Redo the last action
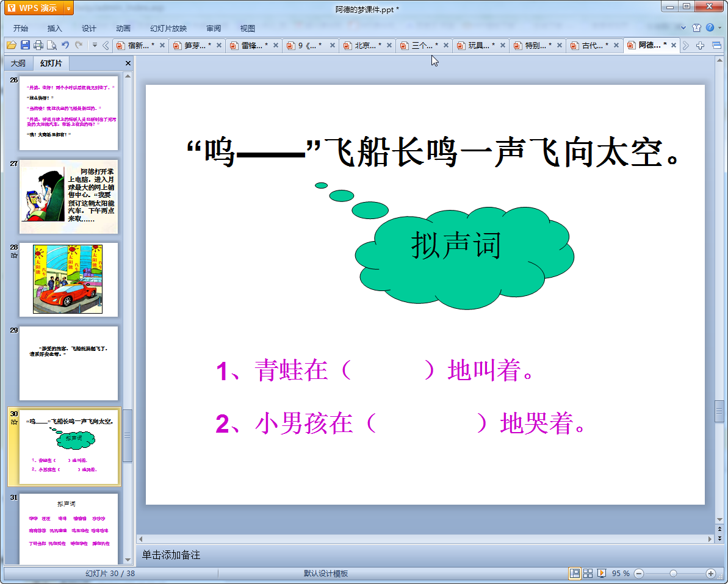The height and width of the screenshot is (584, 728). tap(79, 45)
